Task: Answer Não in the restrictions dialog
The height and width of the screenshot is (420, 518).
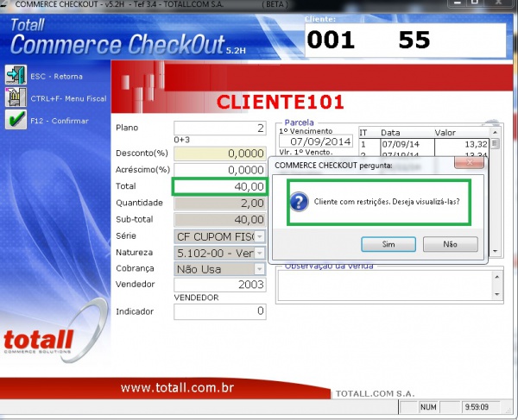Action: pyautogui.click(x=451, y=244)
